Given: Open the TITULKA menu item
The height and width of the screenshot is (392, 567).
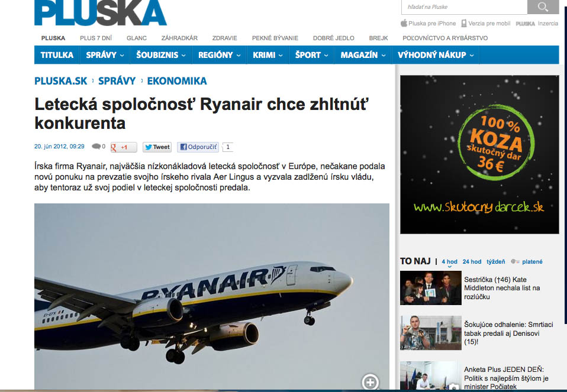Looking at the screenshot, I should 57,55.
